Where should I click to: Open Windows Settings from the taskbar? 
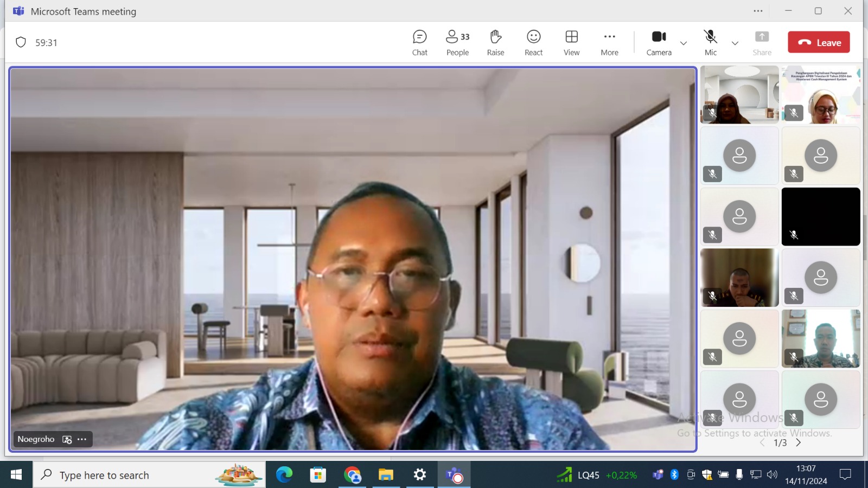tap(420, 475)
